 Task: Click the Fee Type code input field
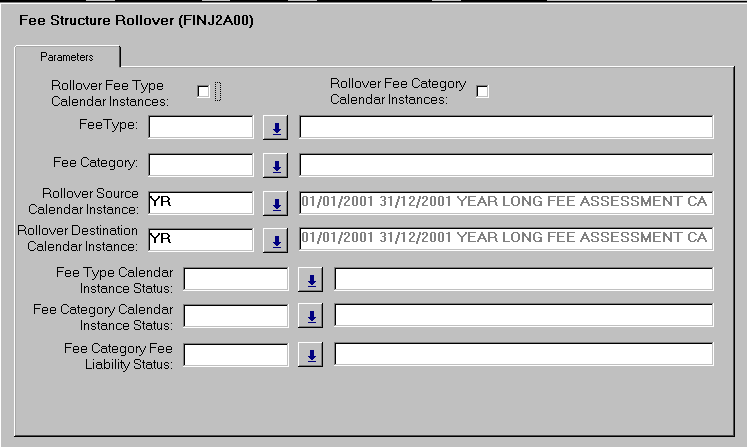click(x=201, y=127)
